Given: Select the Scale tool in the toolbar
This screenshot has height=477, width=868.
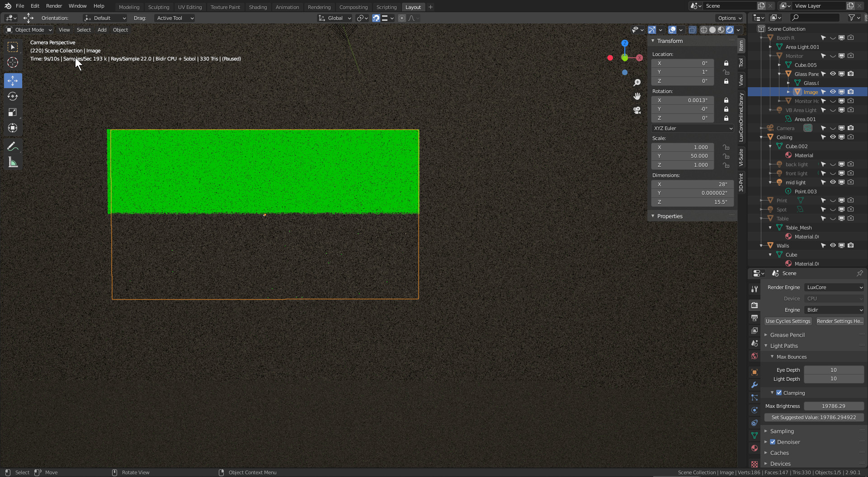Looking at the screenshot, I should [x=13, y=112].
